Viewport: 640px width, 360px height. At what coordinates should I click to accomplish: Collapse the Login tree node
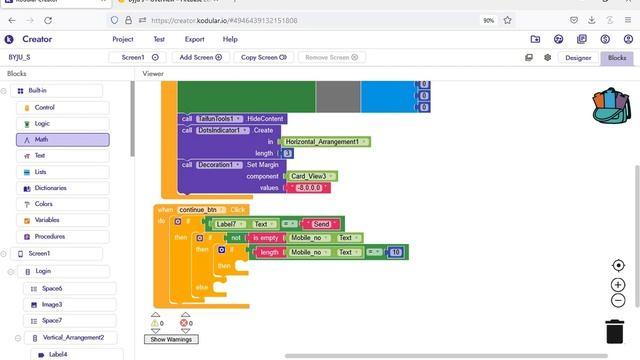coord(11,271)
